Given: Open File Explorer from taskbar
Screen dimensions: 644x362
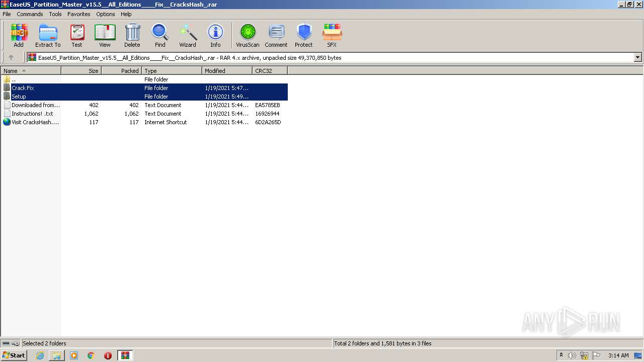Looking at the screenshot, I should (x=57, y=355).
